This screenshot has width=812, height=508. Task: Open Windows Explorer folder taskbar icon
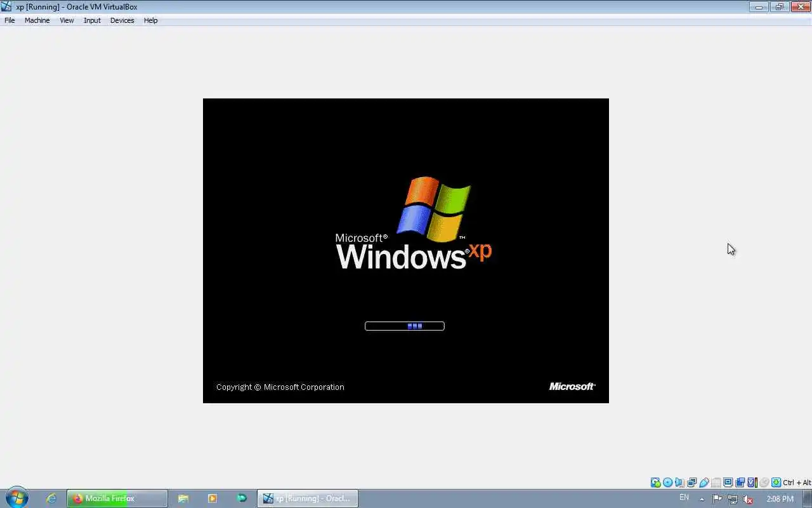point(183,498)
